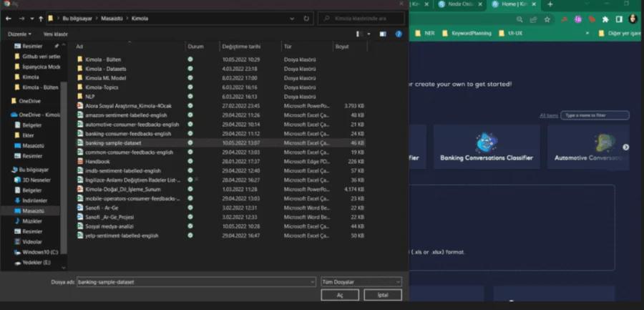This screenshot has width=644, height=310.
Task: Expand the Dosya adı filename dropdown
Action: (313, 282)
